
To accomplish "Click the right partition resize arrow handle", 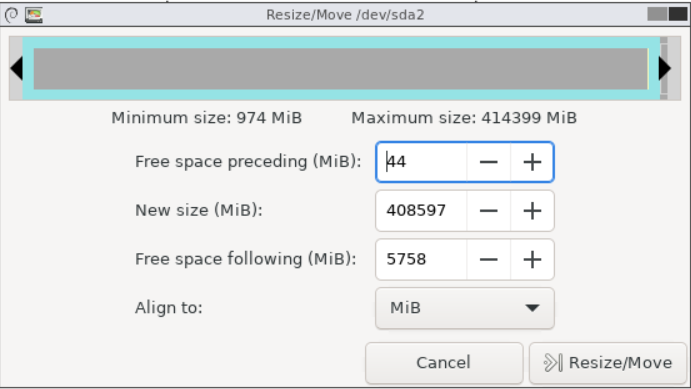I will [665, 69].
